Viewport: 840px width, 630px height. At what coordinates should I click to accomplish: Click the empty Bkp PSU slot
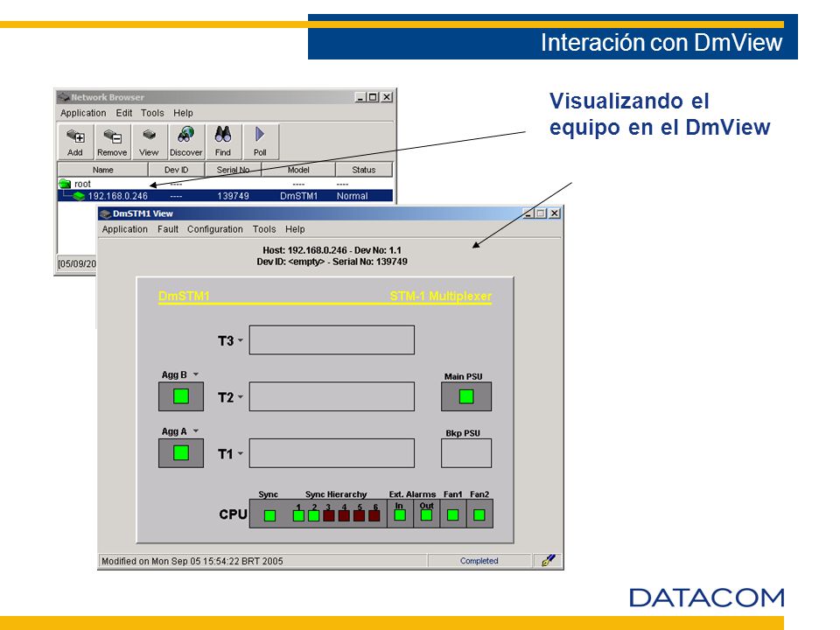tap(466, 453)
